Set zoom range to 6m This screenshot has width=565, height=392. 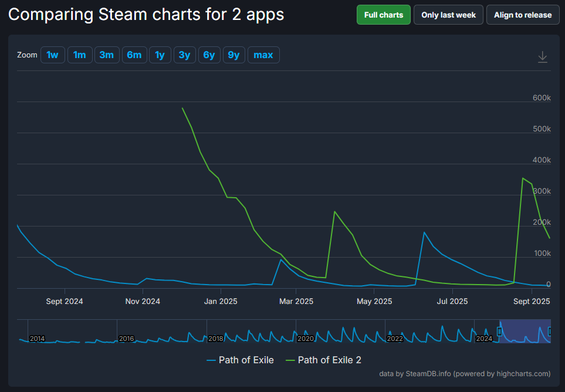point(134,55)
